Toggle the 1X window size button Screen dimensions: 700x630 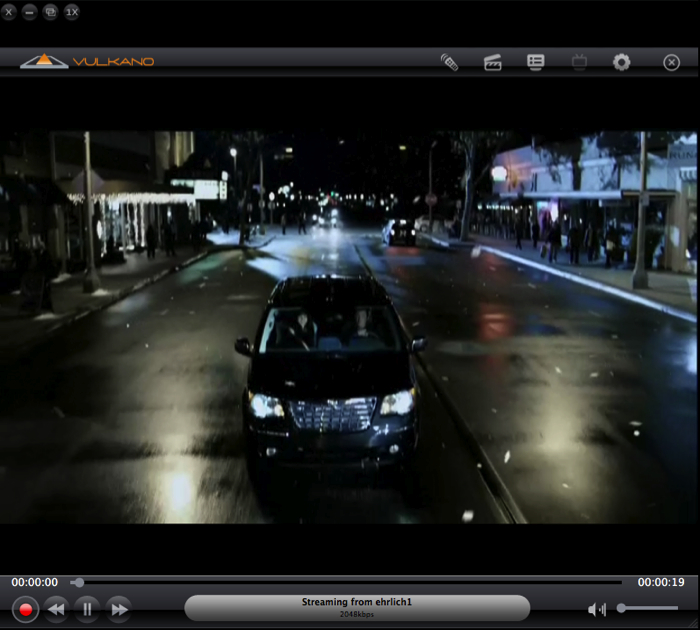tap(72, 12)
